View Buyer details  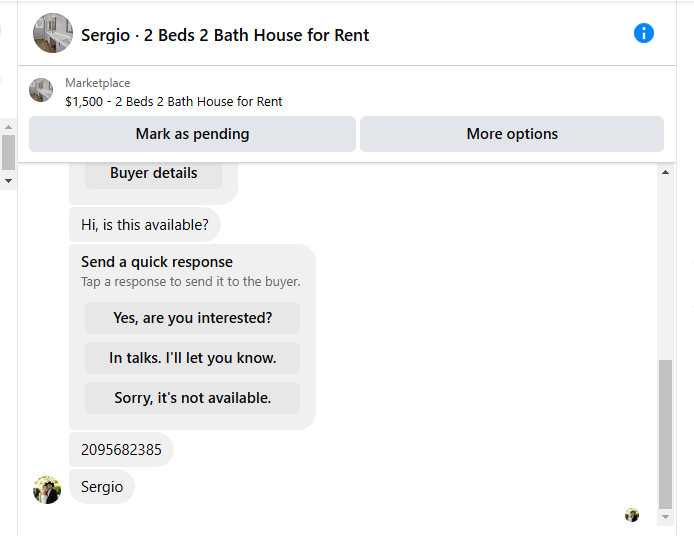[x=153, y=173]
